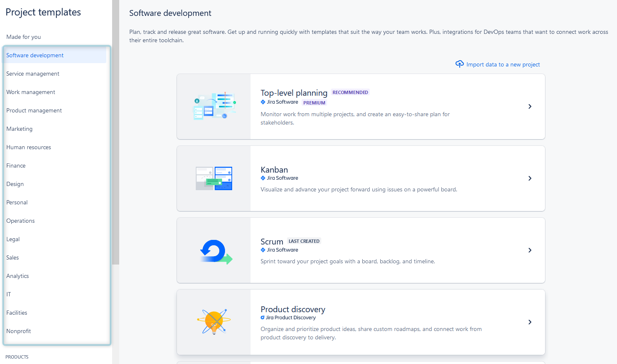
Task: Click the sidebar vertical scrollbar
Action: [x=115, y=132]
